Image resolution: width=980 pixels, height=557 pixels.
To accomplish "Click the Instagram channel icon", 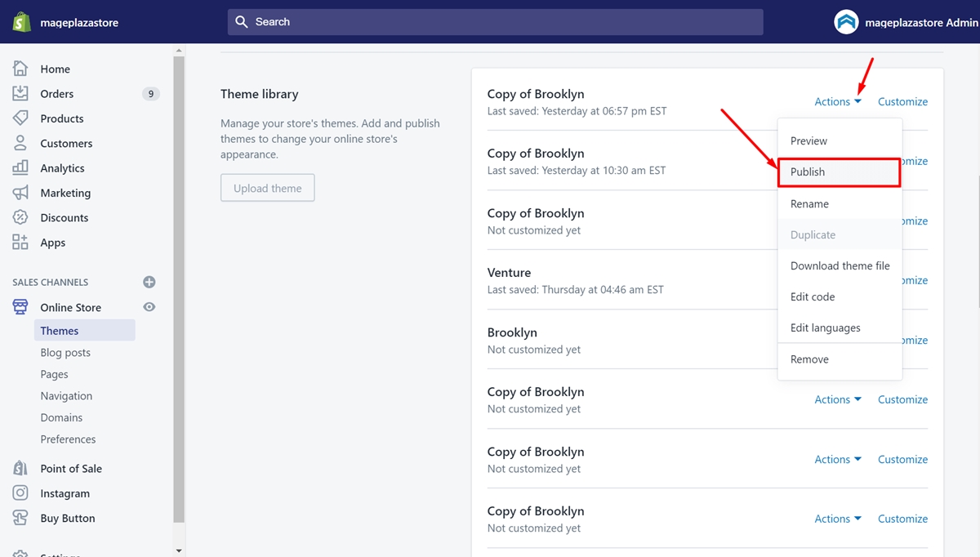I will [20, 493].
